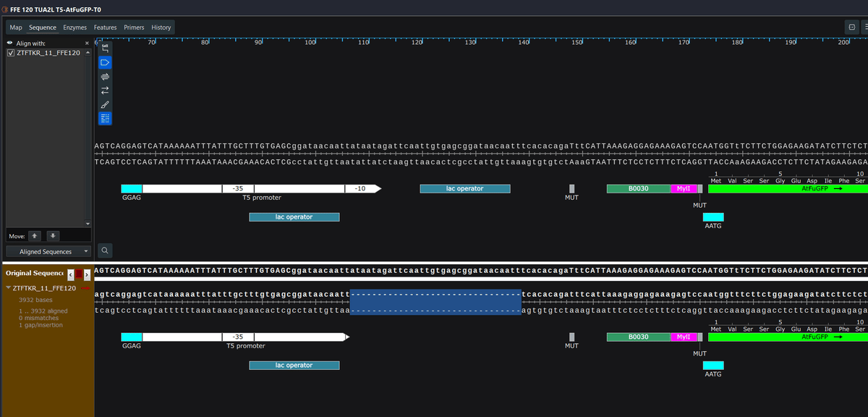Image resolution: width=868 pixels, height=417 pixels.
Task: Click the close X on the Align with panel
Action: pyautogui.click(x=86, y=43)
